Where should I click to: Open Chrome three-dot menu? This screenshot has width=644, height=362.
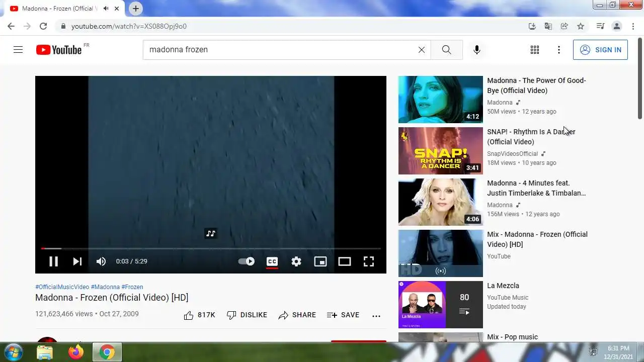[633, 26]
